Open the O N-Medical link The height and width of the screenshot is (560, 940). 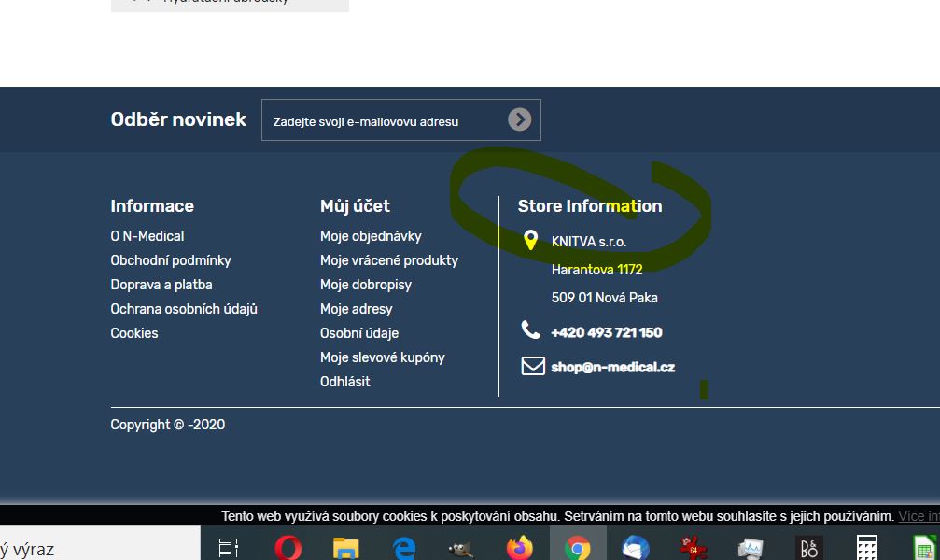pos(147,236)
